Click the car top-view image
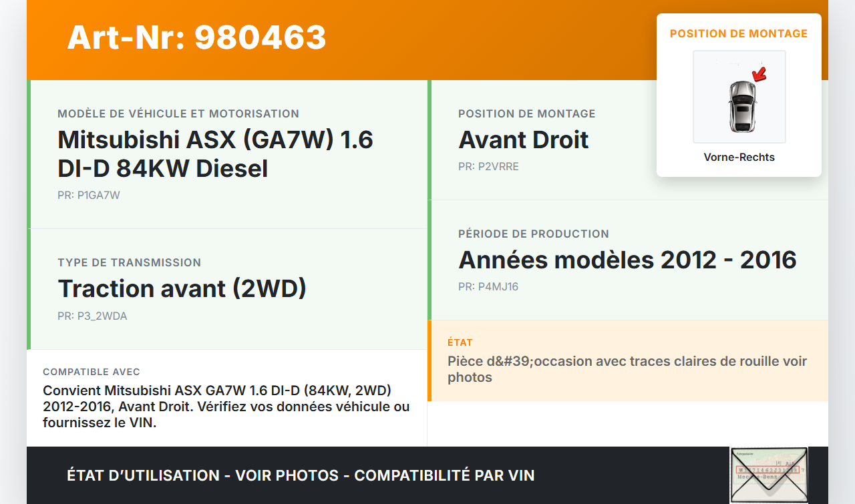855x504 pixels. tap(741, 105)
